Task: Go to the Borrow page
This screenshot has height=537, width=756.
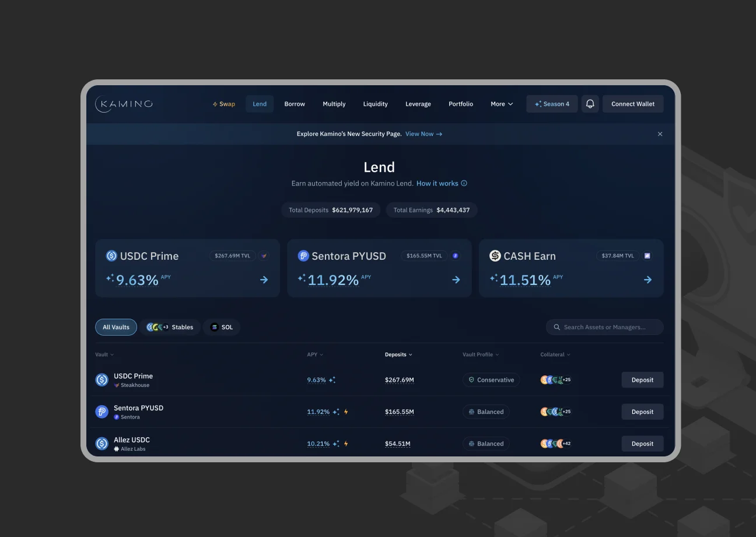Action: pyautogui.click(x=295, y=104)
